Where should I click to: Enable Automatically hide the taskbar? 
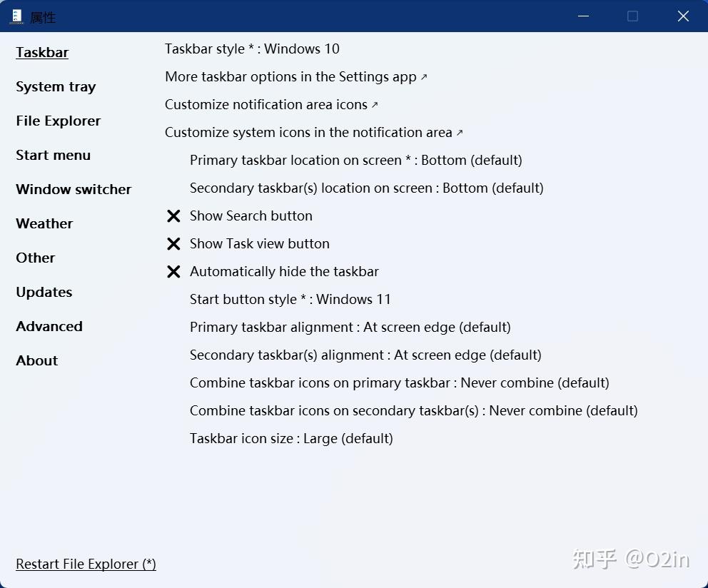(284, 272)
